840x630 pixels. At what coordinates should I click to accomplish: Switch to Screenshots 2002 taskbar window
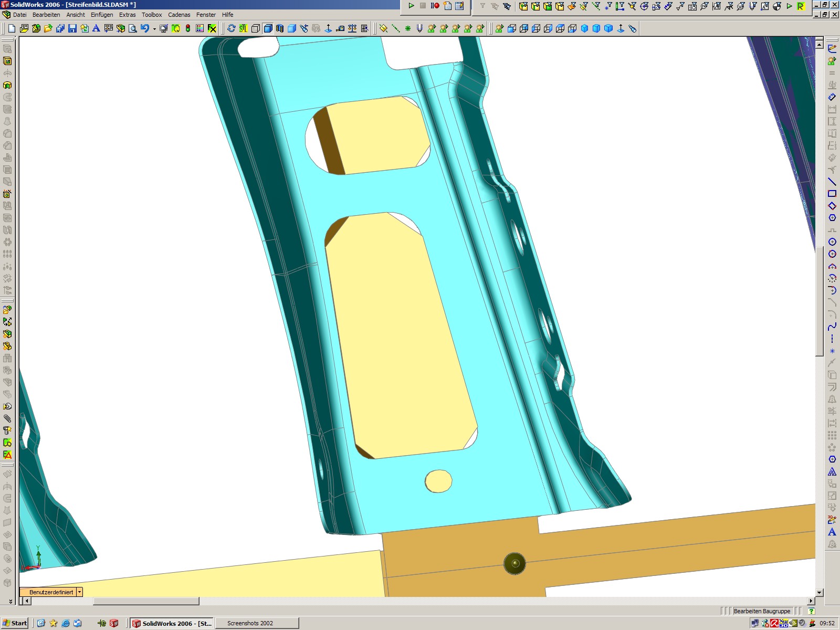[257, 623]
